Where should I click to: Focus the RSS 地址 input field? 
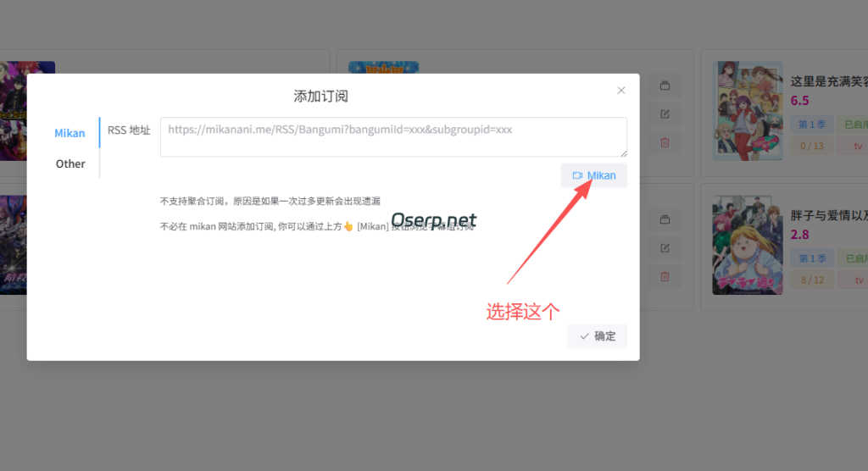coord(393,136)
